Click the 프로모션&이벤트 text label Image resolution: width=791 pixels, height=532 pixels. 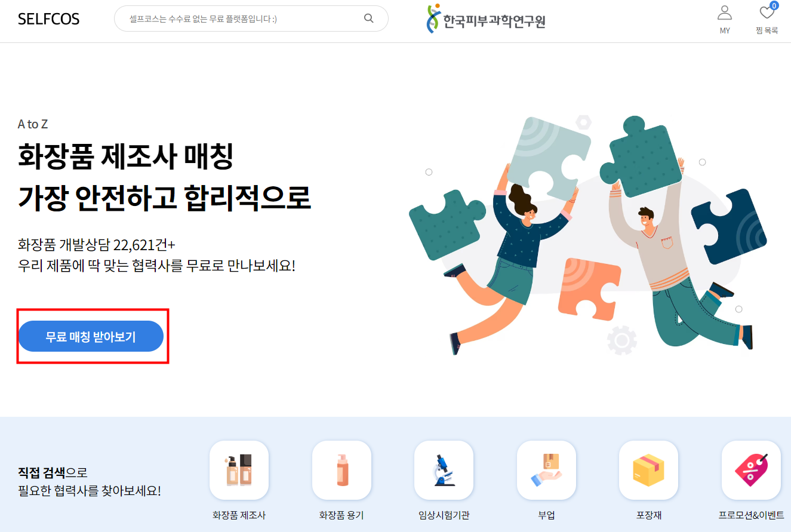click(751, 515)
